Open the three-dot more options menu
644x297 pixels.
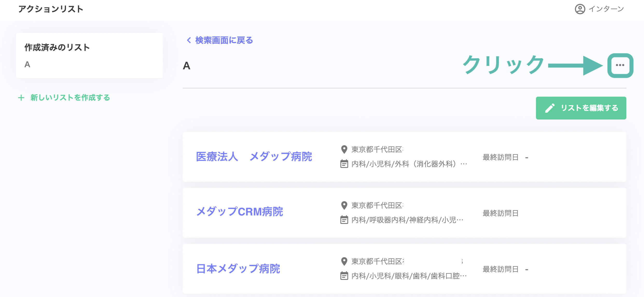click(620, 65)
